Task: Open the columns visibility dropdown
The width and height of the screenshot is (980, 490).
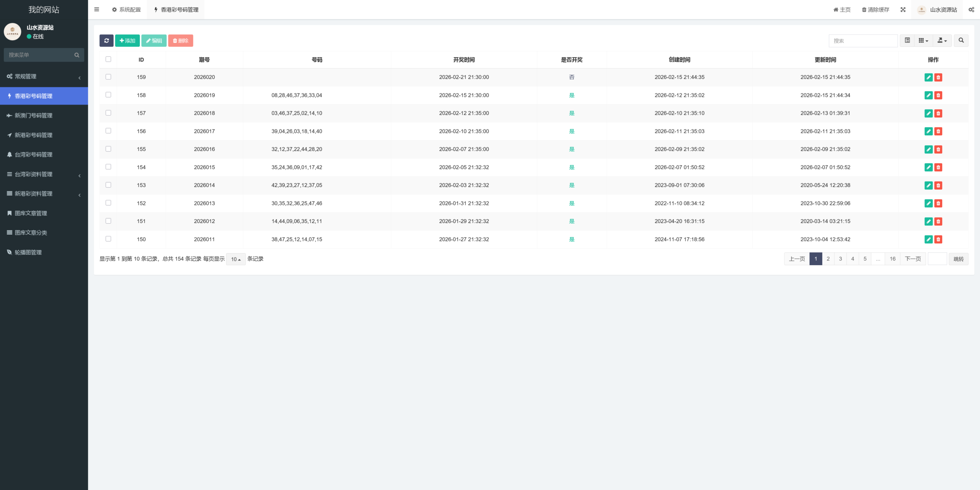Action: 923,41
